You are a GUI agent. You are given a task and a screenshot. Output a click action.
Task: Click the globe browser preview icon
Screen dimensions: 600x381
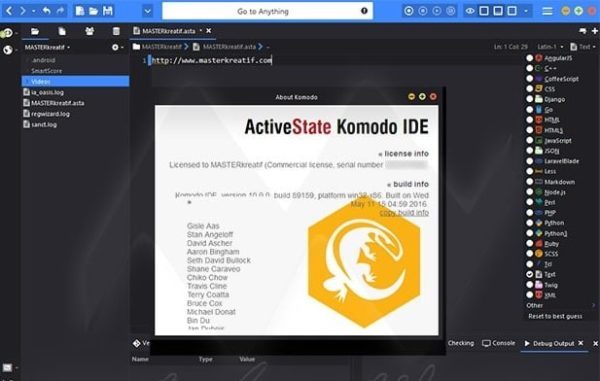(x=7, y=50)
